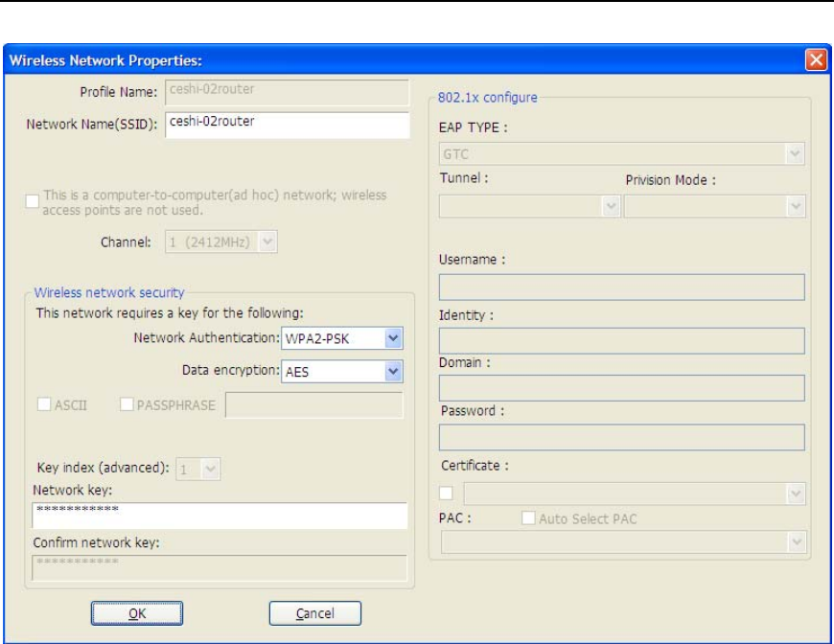
Task: Open the PAC dropdown list
Action: (x=794, y=542)
